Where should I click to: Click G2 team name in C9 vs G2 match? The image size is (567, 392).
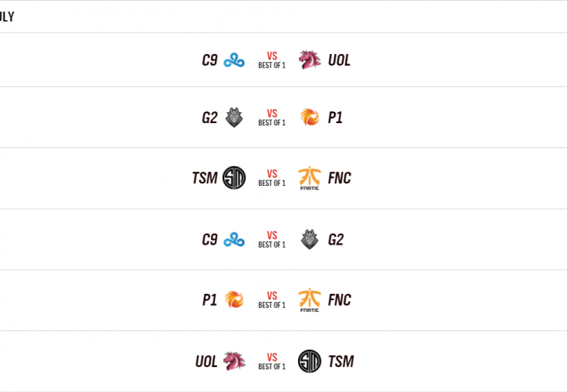336,239
